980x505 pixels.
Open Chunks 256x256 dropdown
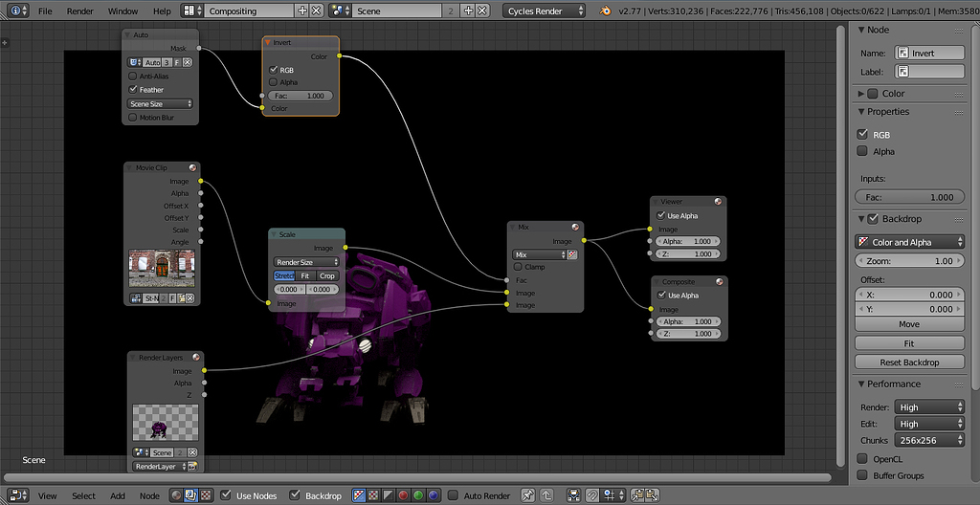[x=929, y=440]
